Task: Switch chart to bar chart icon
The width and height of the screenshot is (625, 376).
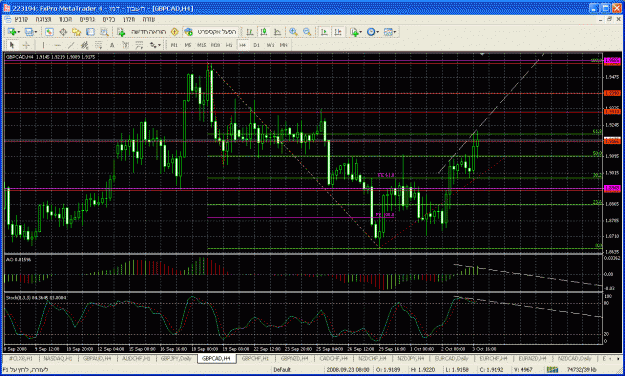Action: pyautogui.click(x=250, y=32)
